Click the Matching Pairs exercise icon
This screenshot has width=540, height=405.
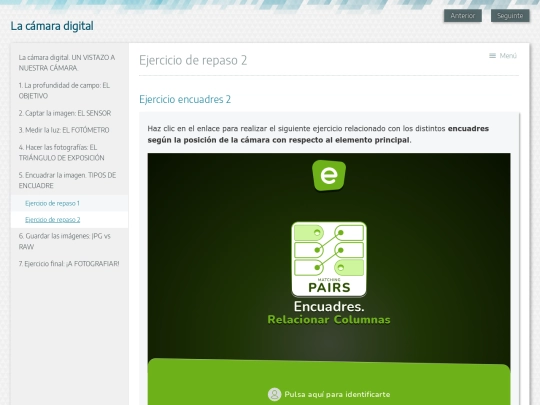329,259
